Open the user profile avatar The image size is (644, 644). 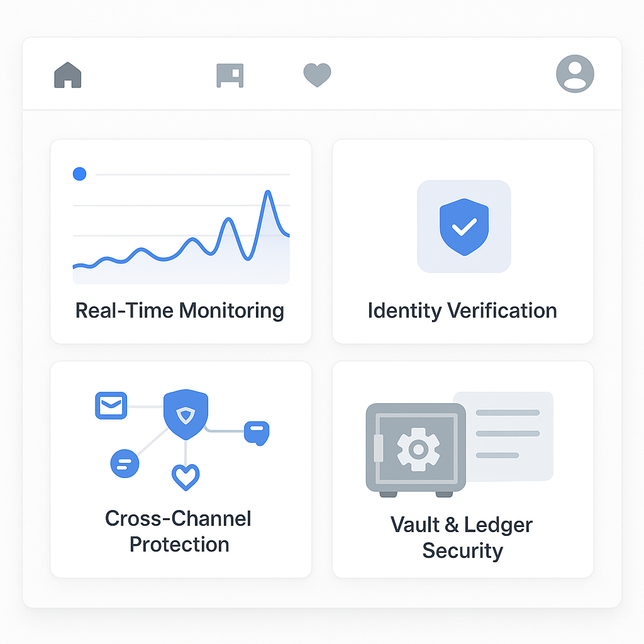[x=575, y=74]
